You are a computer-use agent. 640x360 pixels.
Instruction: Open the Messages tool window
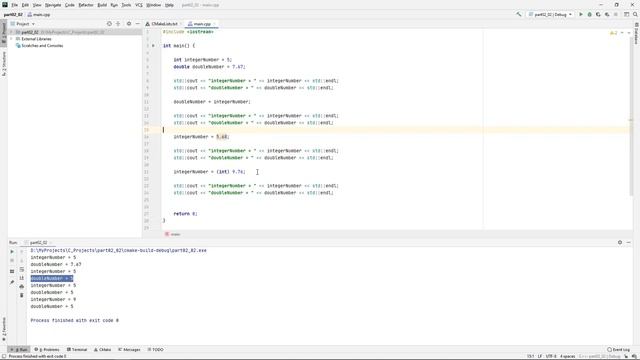click(129, 350)
